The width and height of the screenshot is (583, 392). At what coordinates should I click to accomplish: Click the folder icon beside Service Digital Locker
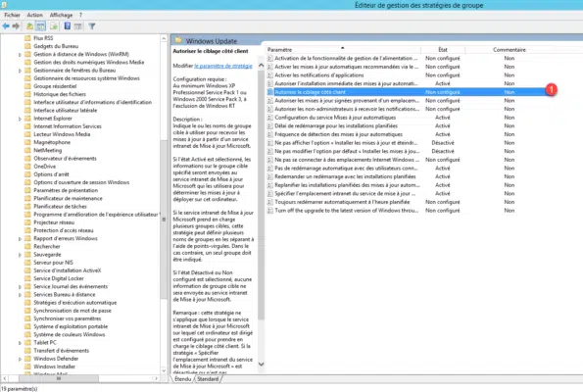(x=27, y=278)
